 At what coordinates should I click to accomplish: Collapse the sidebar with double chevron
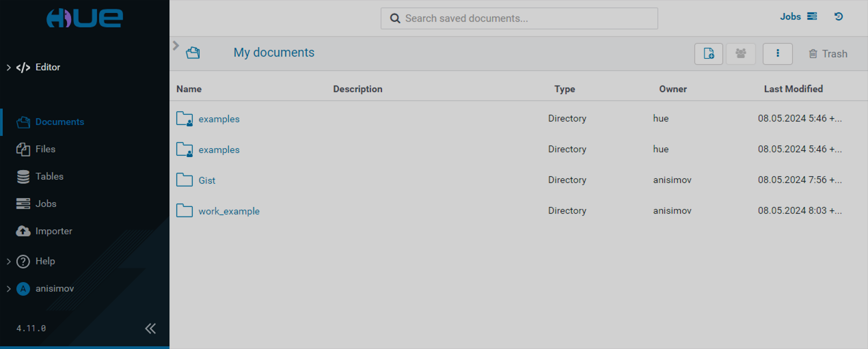pos(150,329)
